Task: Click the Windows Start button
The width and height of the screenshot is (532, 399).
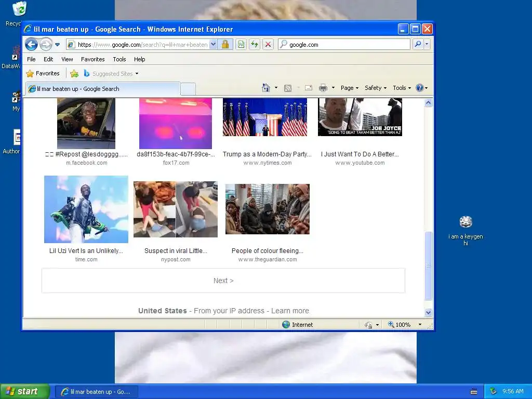Action: pyautogui.click(x=25, y=392)
